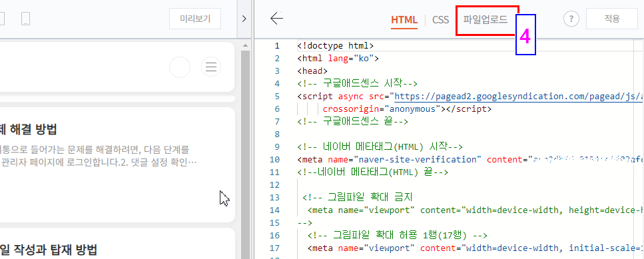Image resolution: width=644 pixels, height=259 pixels.
Task: Click the round circle button in preview header
Action: (x=180, y=67)
